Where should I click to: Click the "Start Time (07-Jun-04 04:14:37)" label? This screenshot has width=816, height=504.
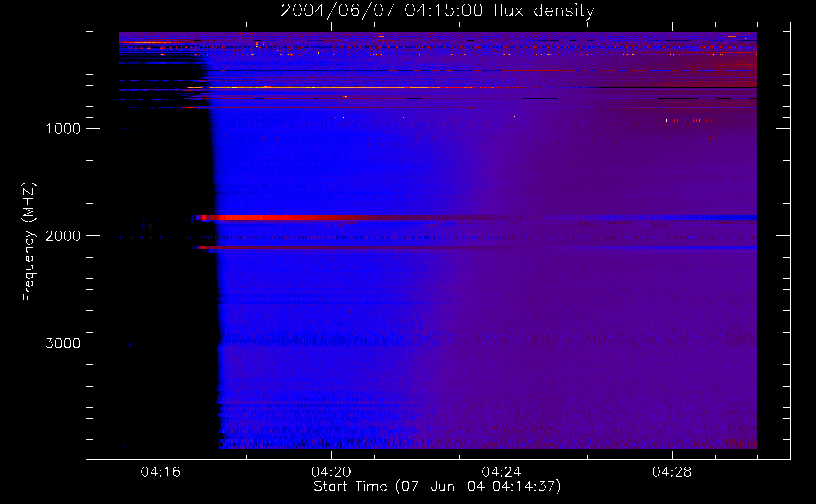(437, 487)
